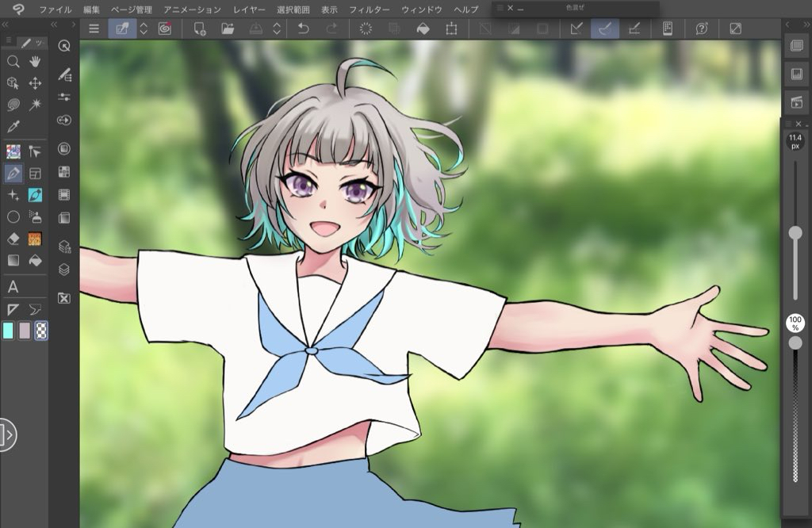Screen dimensions: 812x528
Task: Expand the collapsed left side panel handle
Action: pos(8,434)
